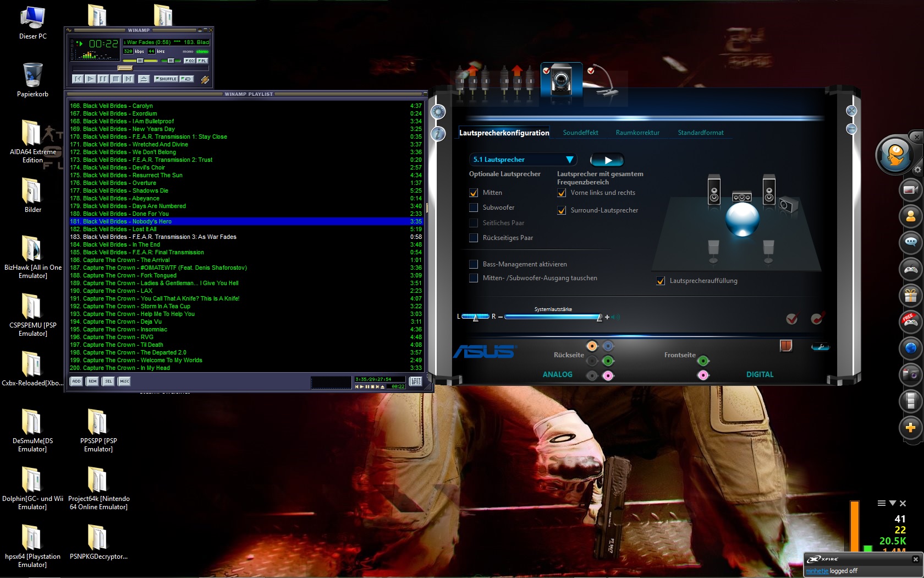Click Winamp eject open-file button

point(144,79)
